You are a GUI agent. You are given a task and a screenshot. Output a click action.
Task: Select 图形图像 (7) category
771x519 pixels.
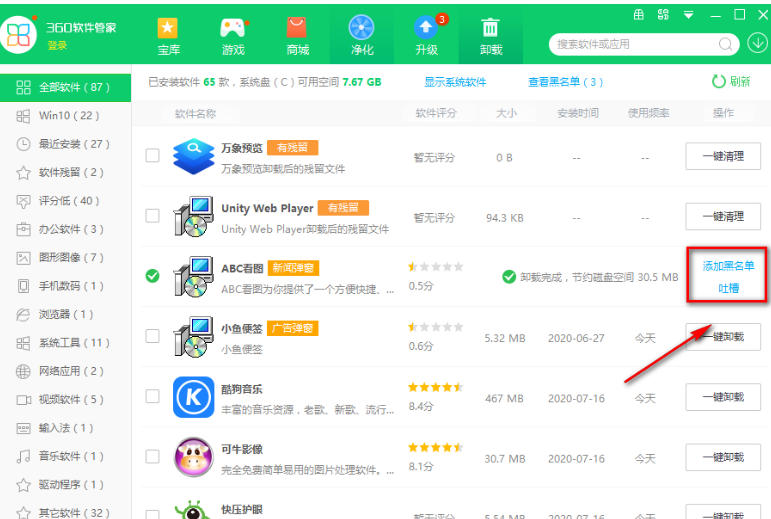(x=65, y=258)
